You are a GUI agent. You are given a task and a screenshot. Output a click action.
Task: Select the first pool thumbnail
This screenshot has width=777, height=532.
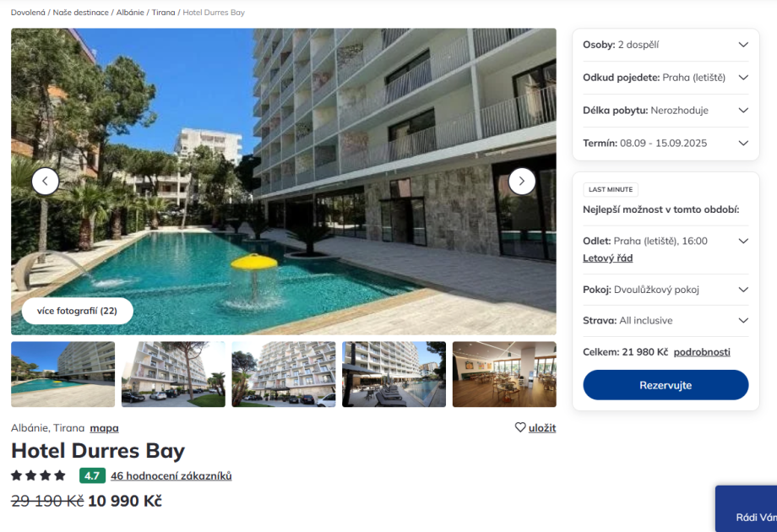tap(63, 374)
